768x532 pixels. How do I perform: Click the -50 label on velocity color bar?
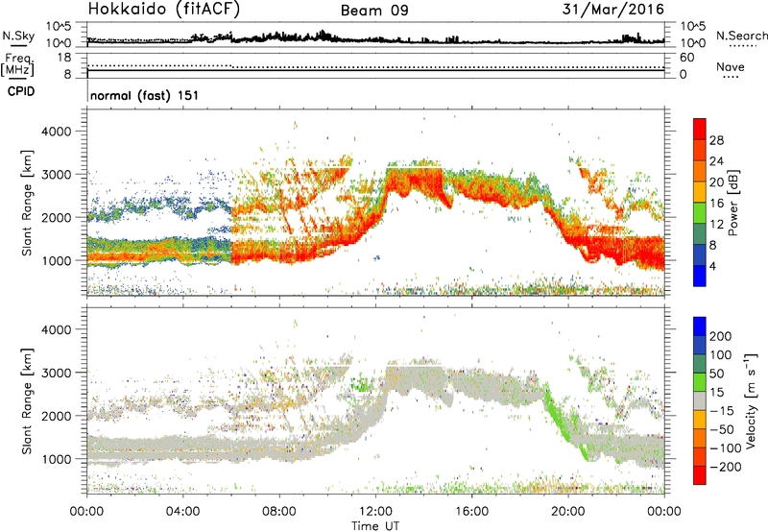tap(722, 429)
